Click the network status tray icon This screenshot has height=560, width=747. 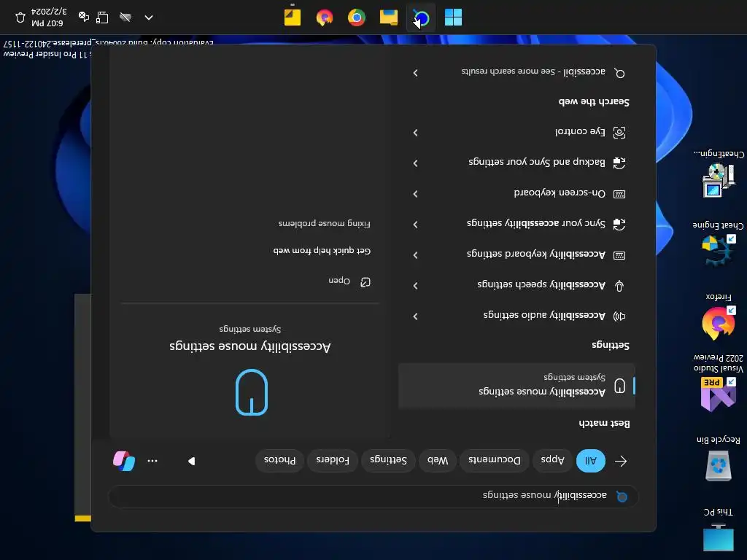pos(102,17)
